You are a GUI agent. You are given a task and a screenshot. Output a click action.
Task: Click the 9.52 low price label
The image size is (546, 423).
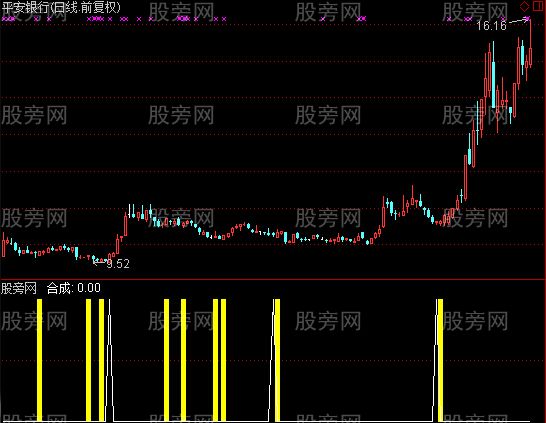point(118,264)
